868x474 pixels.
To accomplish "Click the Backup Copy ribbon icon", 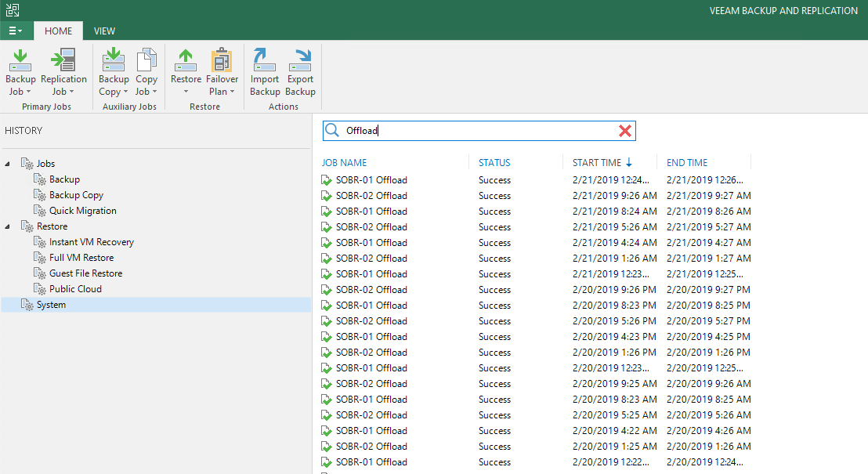I will [x=113, y=60].
